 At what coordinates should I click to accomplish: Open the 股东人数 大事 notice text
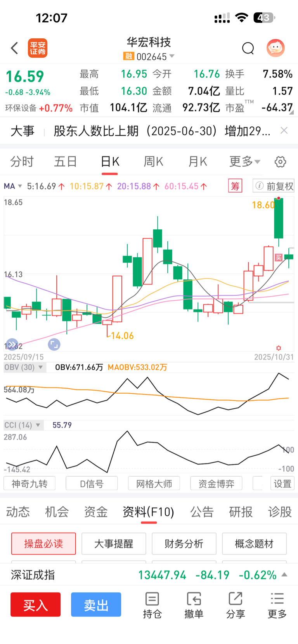coord(162,131)
